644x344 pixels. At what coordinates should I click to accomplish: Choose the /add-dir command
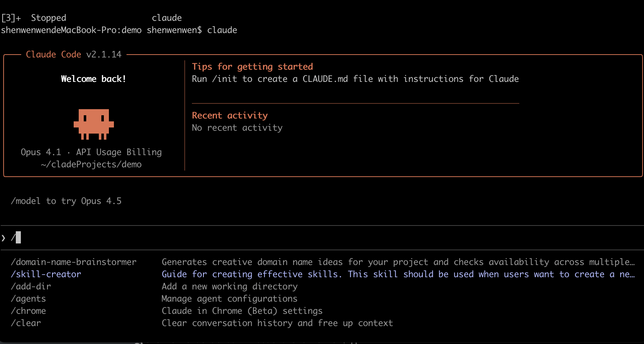tap(31, 287)
